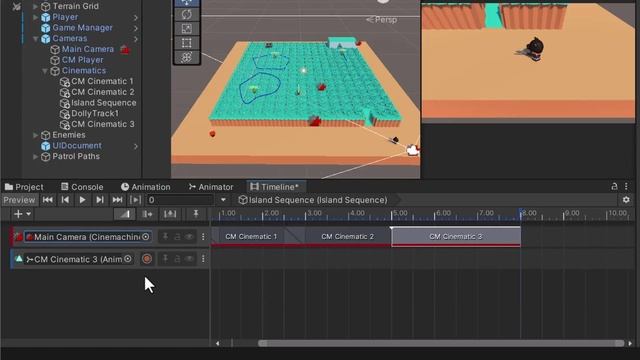Click the CM Cinematic 3 track binding picker
This screenshot has width=640, height=360.
[x=128, y=259]
